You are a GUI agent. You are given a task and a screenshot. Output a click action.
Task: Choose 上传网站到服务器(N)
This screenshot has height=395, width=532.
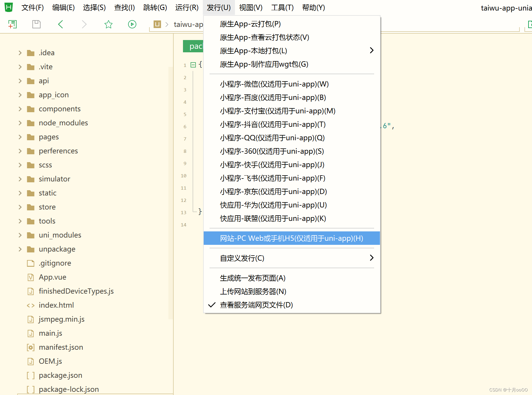click(292, 292)
